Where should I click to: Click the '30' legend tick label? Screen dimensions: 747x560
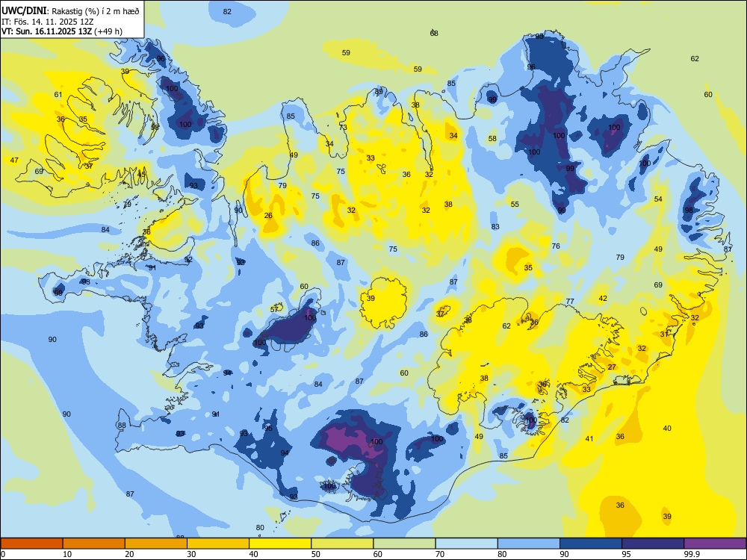pyautogui.click(x=191, y=554)
